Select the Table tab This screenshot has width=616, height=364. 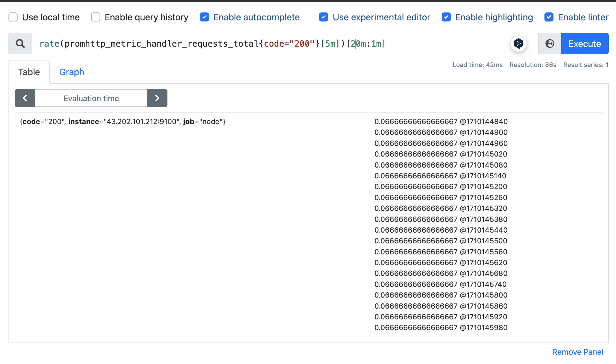coord(29,72)
